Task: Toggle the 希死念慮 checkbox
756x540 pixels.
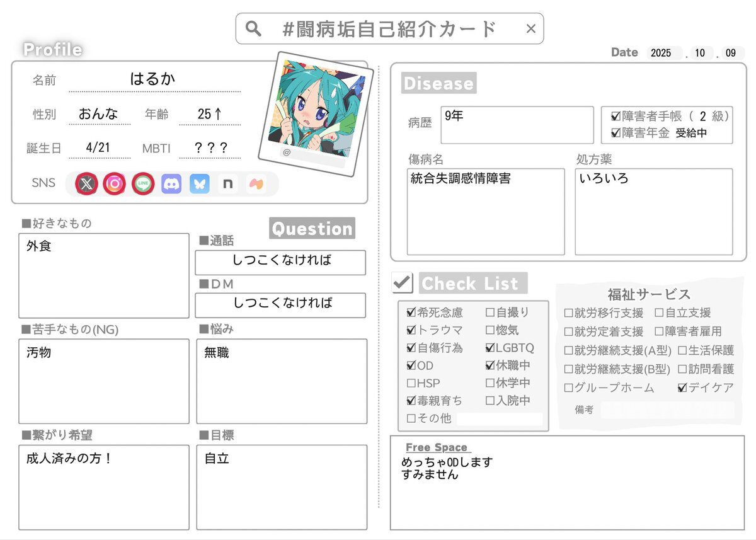Action: pos(411,312)
